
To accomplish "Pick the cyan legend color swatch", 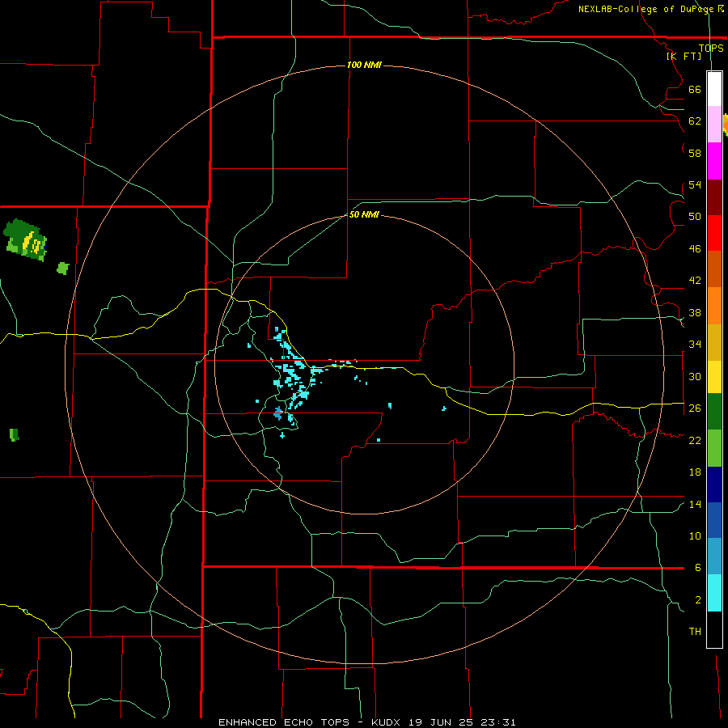I will [714, 593].
